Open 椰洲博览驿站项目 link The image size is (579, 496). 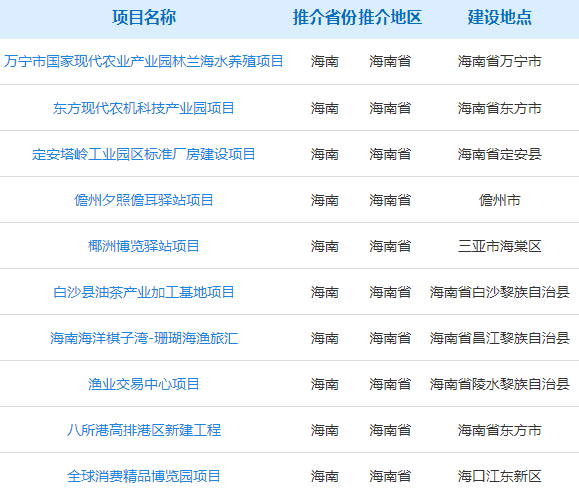(x=144, y=246)
